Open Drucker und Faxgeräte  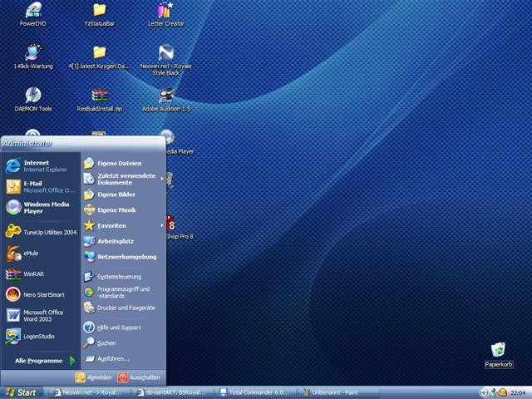pyautogui.click(x=124, y=308)
